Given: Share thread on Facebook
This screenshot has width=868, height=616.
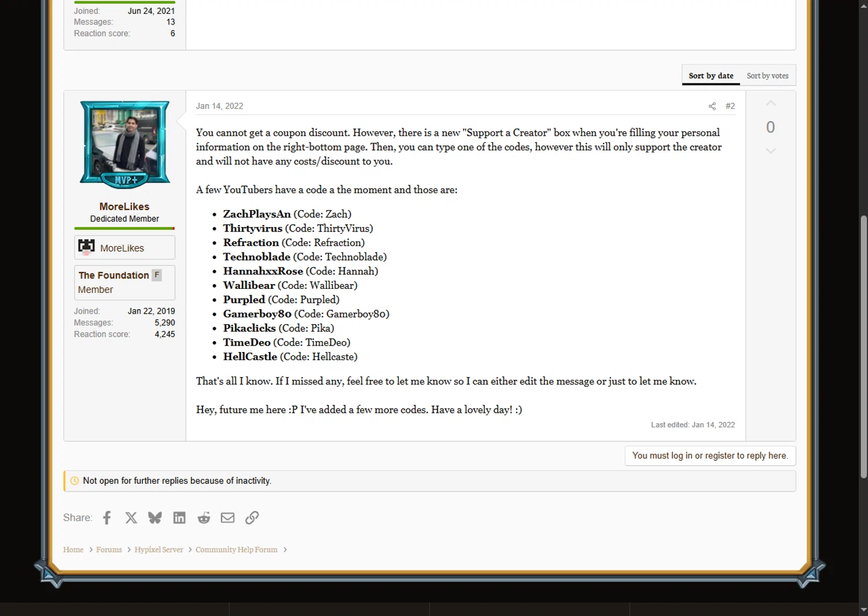Looking at the screenshot, I should pyautogui.click(x=107, y=518).
